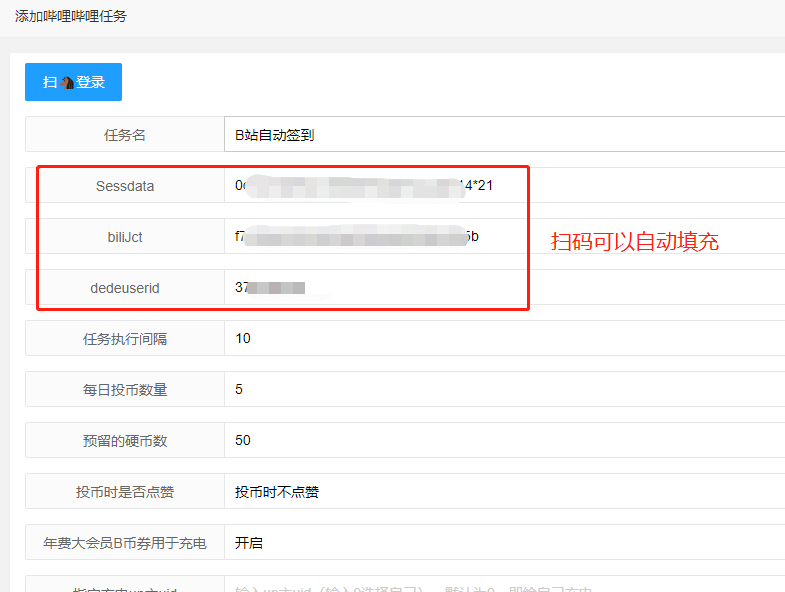This screenshot has width=785, height=592.
Task: Click the 任务执行间隔 label
Action: 125,339
